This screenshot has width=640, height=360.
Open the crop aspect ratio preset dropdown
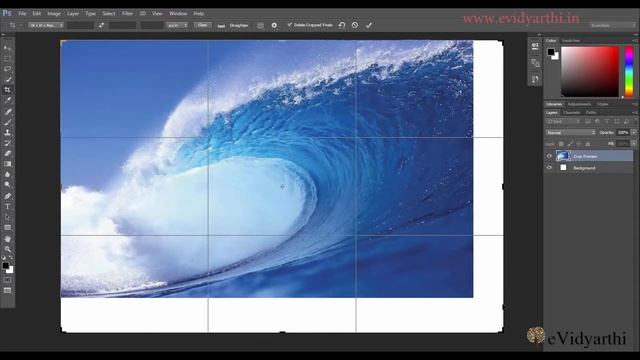46,25
